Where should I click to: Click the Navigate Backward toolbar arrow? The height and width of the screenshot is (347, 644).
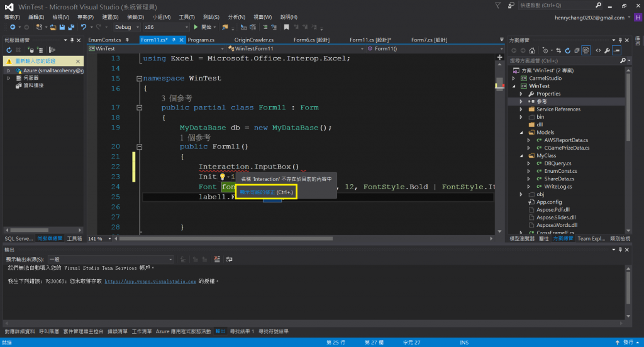tap(13, 27)
